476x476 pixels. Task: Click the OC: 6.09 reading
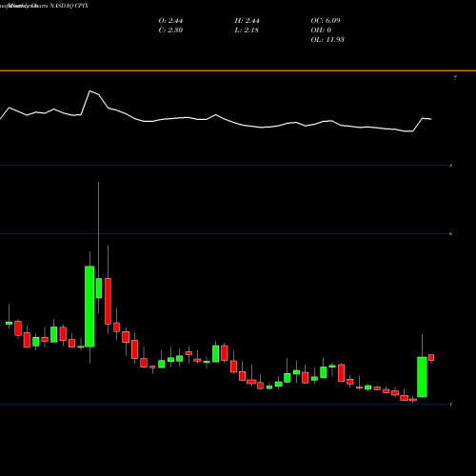point(326,21)
